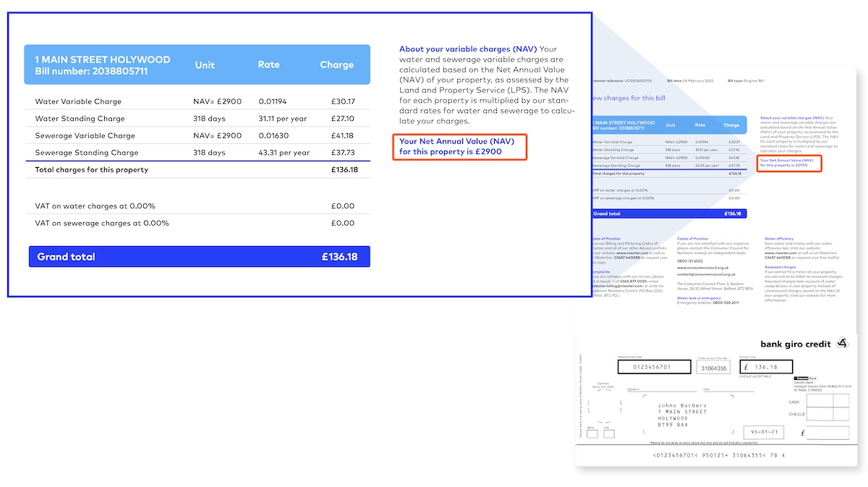The image size is (868, 487).
Task: Click rate '0.01194' in the enlarged inset
Action: [272, 101]
